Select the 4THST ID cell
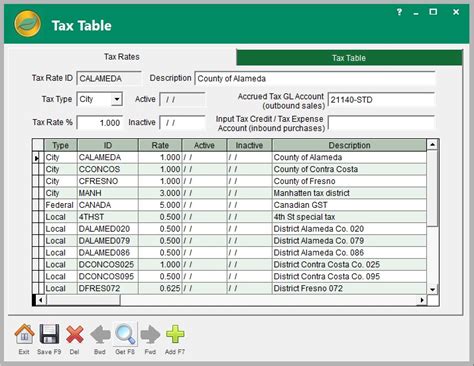Viewport: 474px width, 366px height. [x=108, y=217]
